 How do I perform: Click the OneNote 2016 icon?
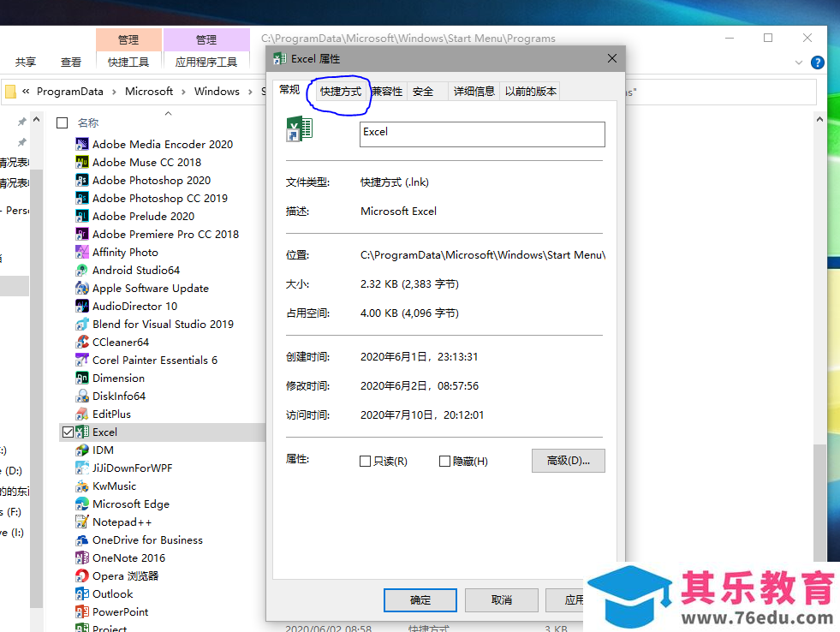tap(82, 558)
